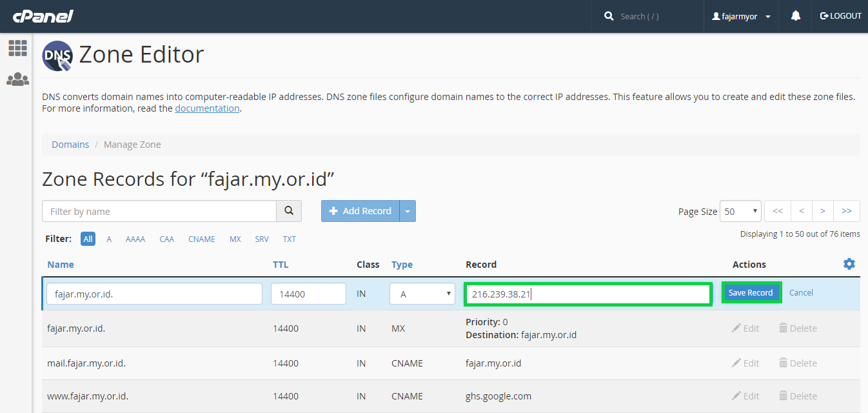The width and height of the screenshot is (868, 413).
Task: Go to the last page of records
Action: (847, 211)
